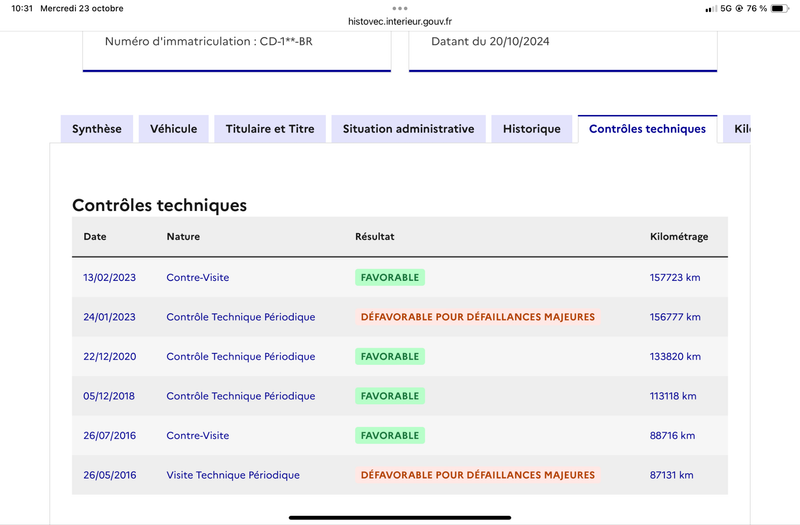Open the Synthèse tab
This screenshot has height=525, width=800.
click(x=97, y=129)
